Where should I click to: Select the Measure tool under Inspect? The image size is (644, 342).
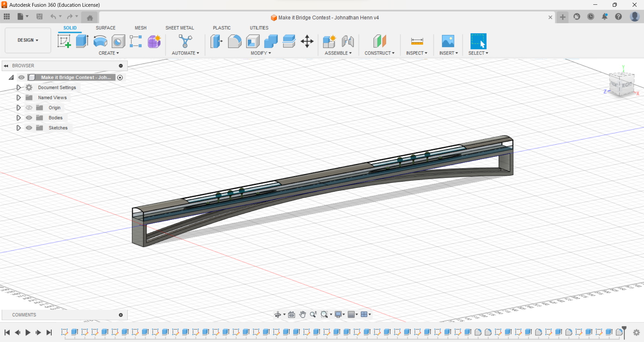pyautogui.click(x=416, y=41)
